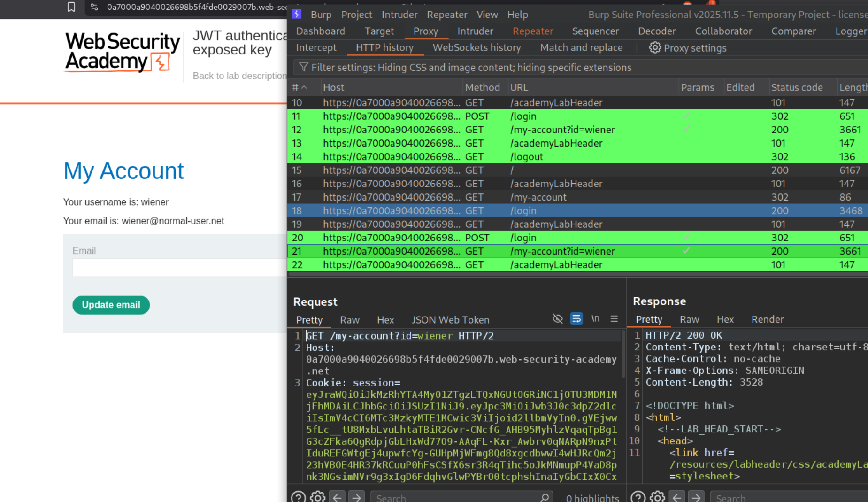Click request panel back arrow
Viewport: 868px width, 502px height.
click(x=337, y=497)
